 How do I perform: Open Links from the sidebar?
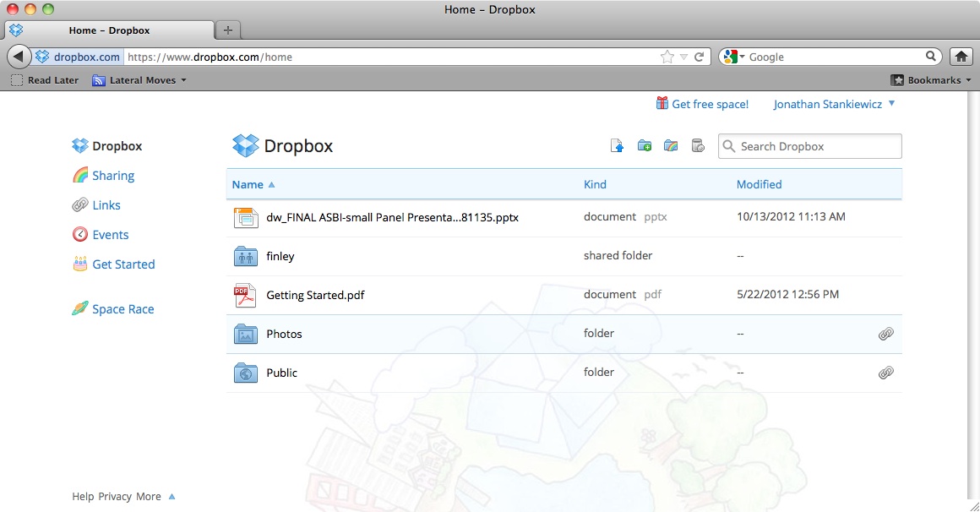tap(105, 204)
